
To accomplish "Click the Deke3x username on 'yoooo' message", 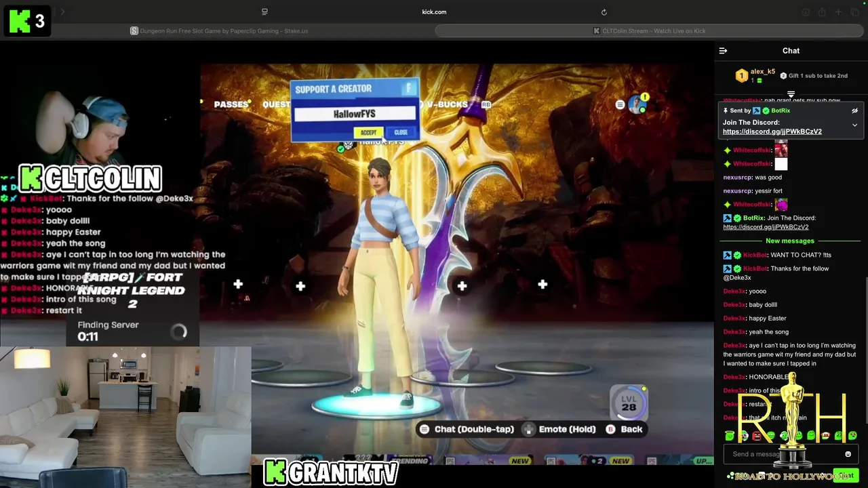I will 734,291.
